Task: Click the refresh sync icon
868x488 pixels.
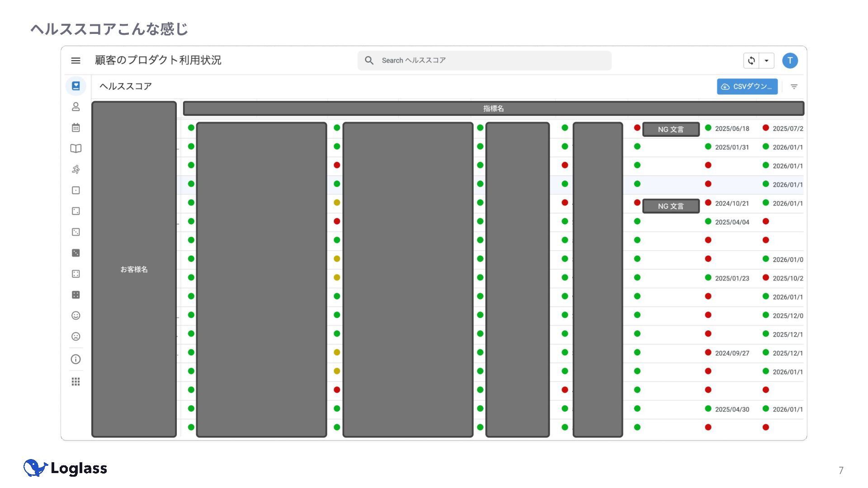Action: [751, 61]
